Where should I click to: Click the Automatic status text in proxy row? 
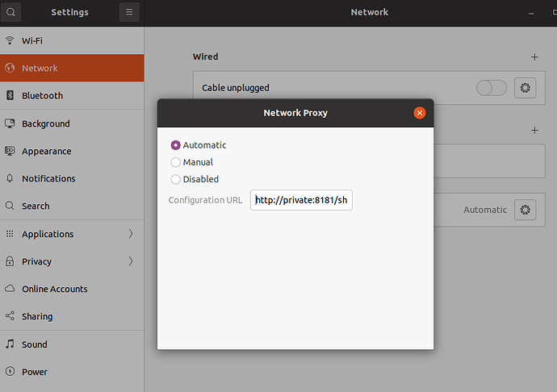pos(485,210)
